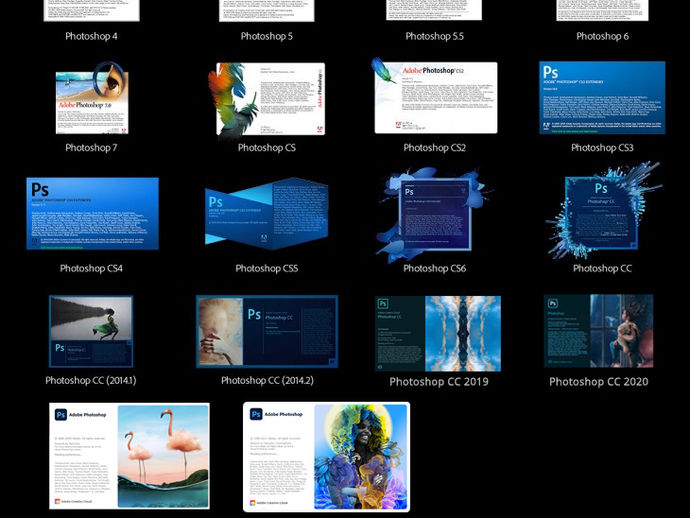Click the "Photoshop CS2" caption

click(x=435, y=148)
